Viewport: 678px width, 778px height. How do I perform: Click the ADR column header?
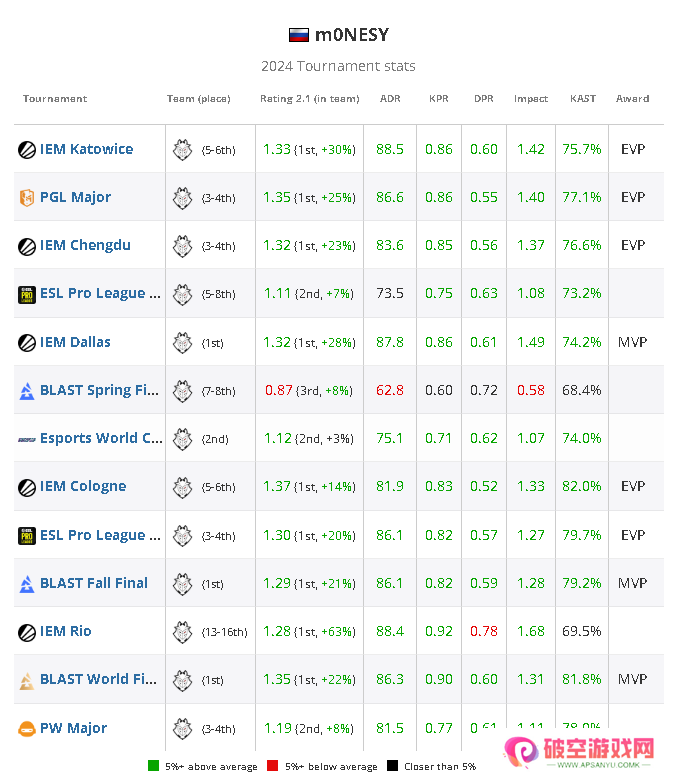[x=390, y=99]
